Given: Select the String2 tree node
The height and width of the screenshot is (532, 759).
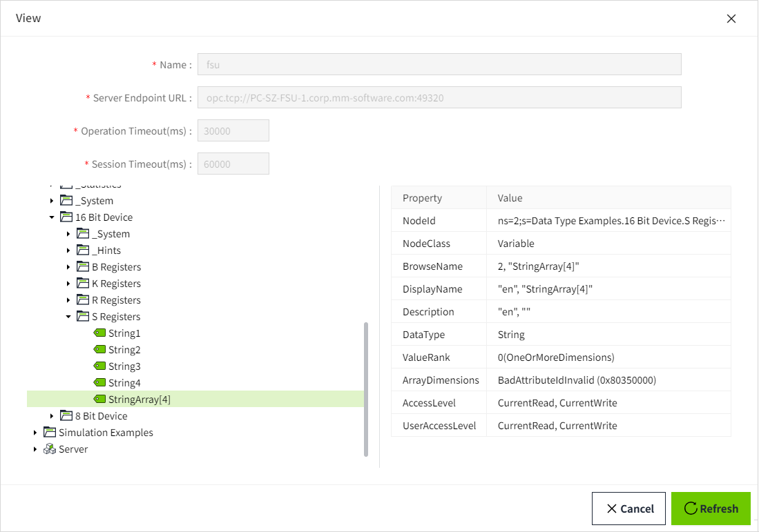Looking at the screenshot, I should [x=124, y=350].
